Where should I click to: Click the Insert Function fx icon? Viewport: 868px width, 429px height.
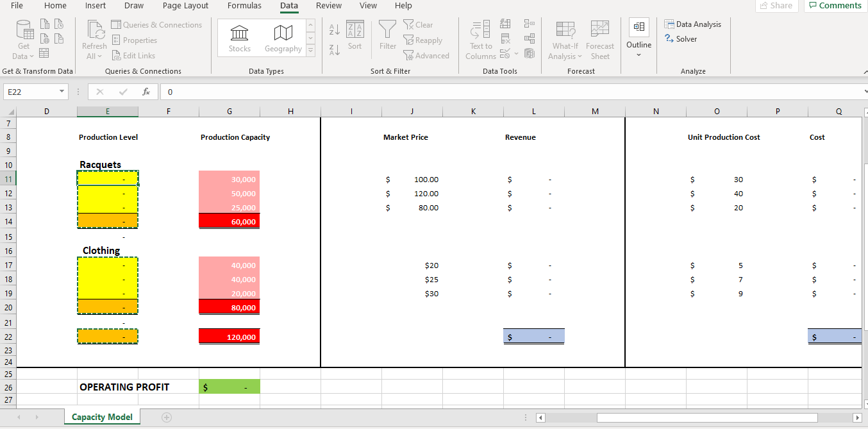(146, 92)
